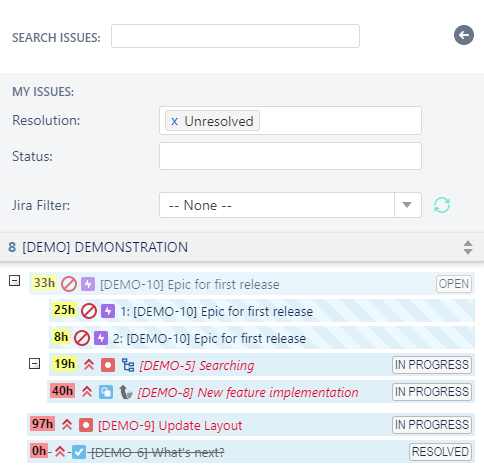Select 2: DEMO-10 Epic for first release
The width and height of the screenshot is (484, 470).
coord(209,339)
